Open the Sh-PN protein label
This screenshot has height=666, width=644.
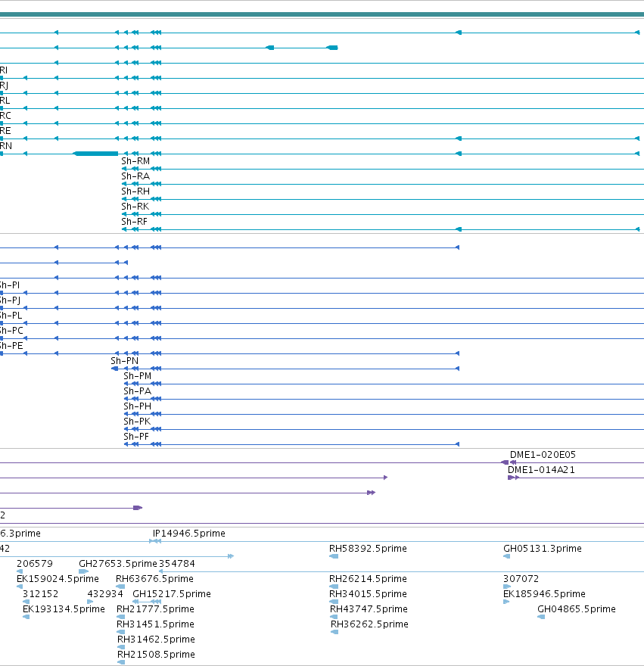[124, 360]
